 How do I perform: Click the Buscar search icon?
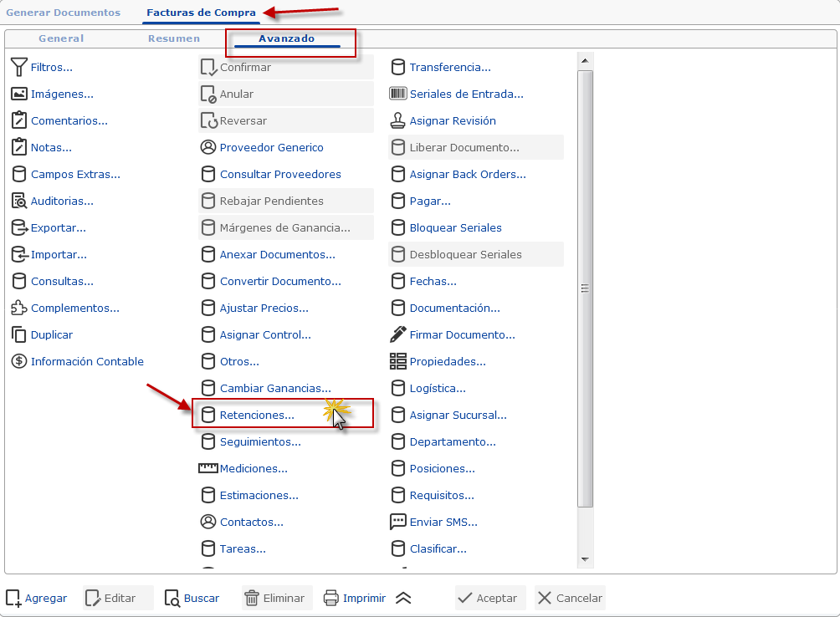point(172,599)
